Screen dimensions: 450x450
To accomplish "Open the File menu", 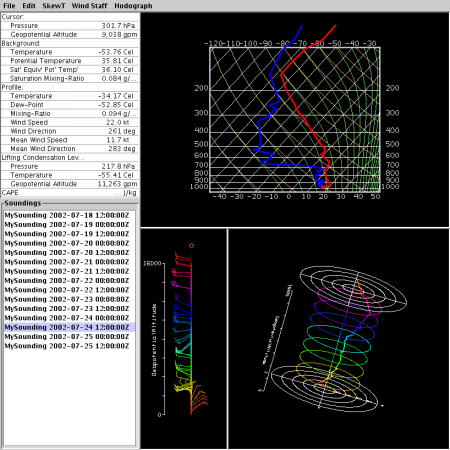I will coord(9,6).
